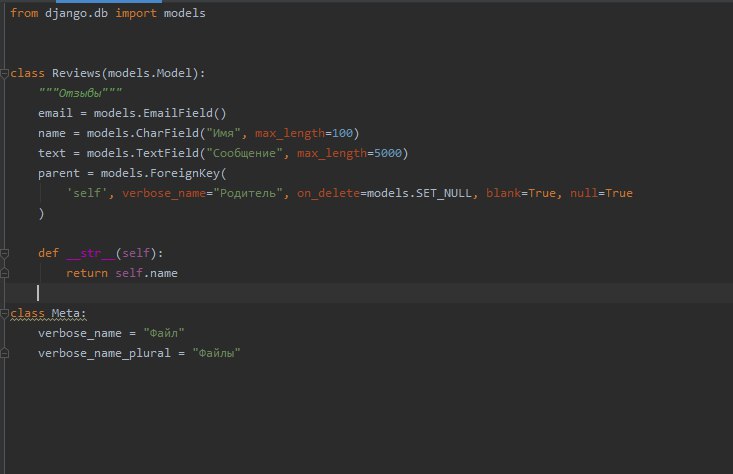Click the 'email' field variable
Viewport: 733px width, 474px height.
point(55,113)
